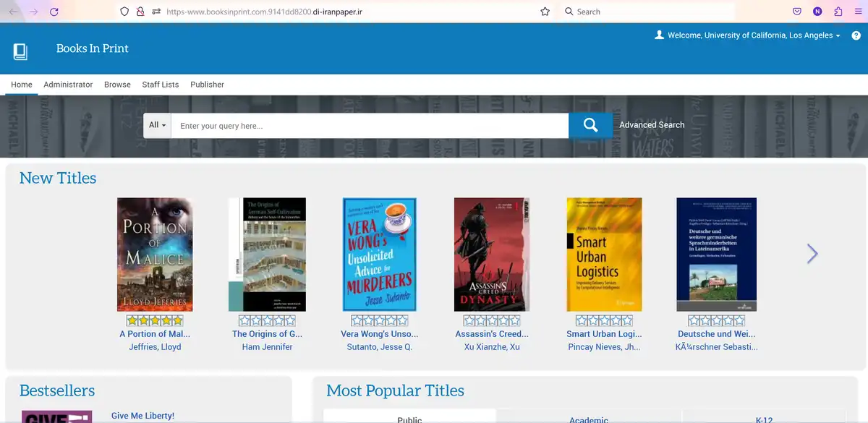Screen dimensions: 868x423
Task: Open the browser hamburger menu
Action: pyautogui.click(x=858, y=12)
